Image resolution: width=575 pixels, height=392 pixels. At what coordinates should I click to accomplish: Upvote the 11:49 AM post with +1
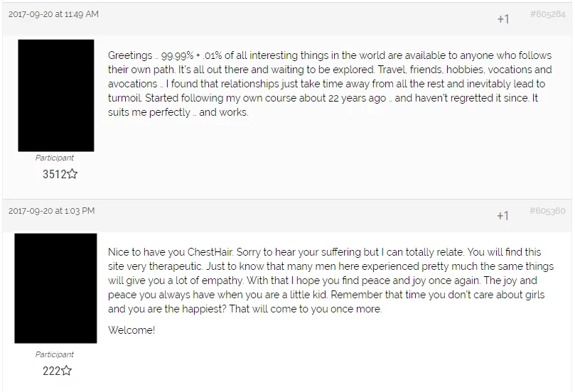(x=503, y=19)
